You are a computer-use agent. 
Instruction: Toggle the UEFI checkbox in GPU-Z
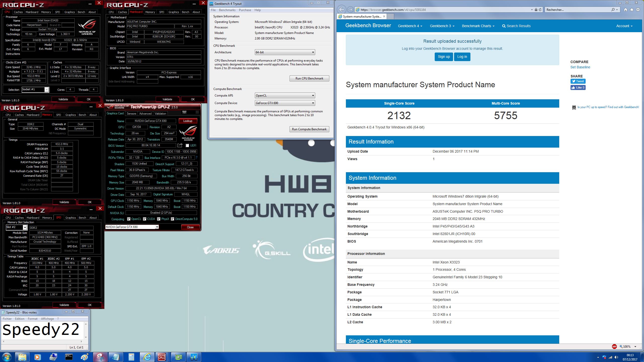(x=187, y=146)
